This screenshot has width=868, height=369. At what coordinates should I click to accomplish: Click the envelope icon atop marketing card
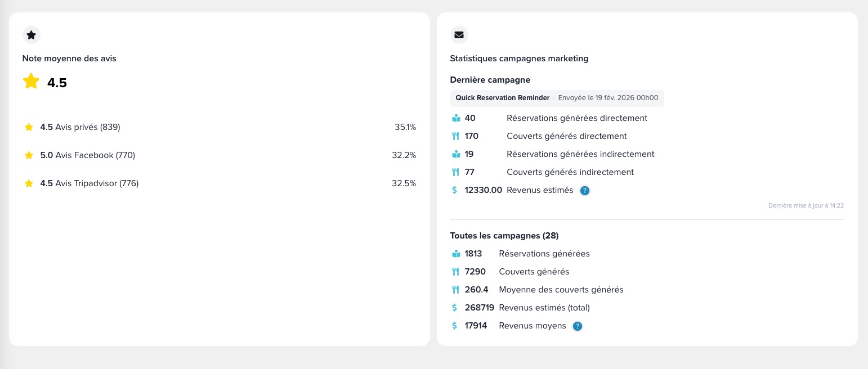point(459,35)
